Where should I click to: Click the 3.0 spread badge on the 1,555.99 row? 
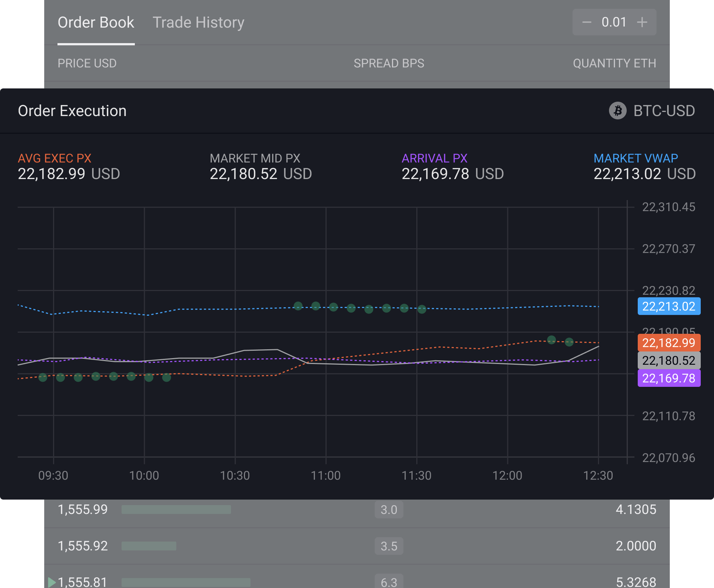(x=389, y=510)
